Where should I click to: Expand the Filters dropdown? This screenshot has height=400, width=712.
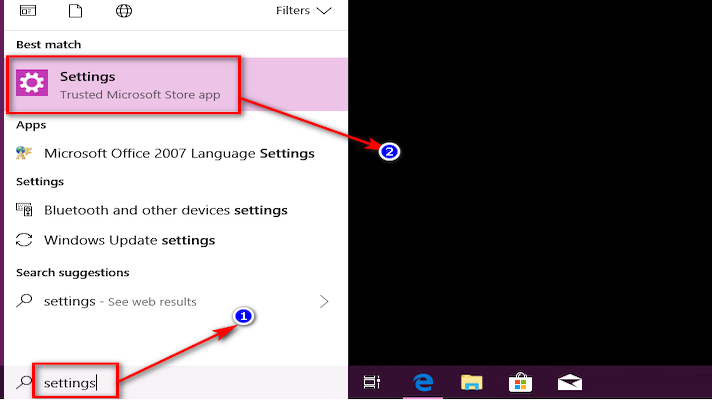tap(303, 10)
